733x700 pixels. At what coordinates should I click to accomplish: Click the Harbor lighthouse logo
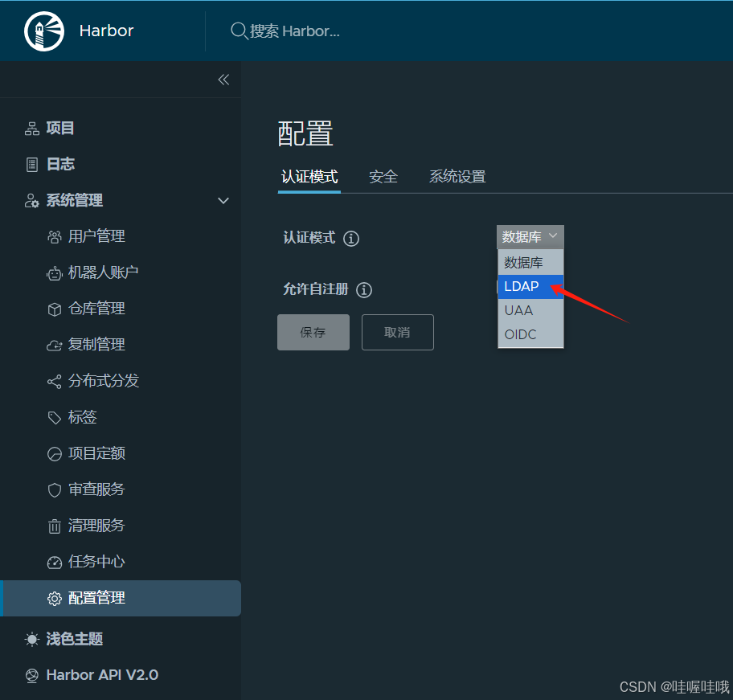44,31
